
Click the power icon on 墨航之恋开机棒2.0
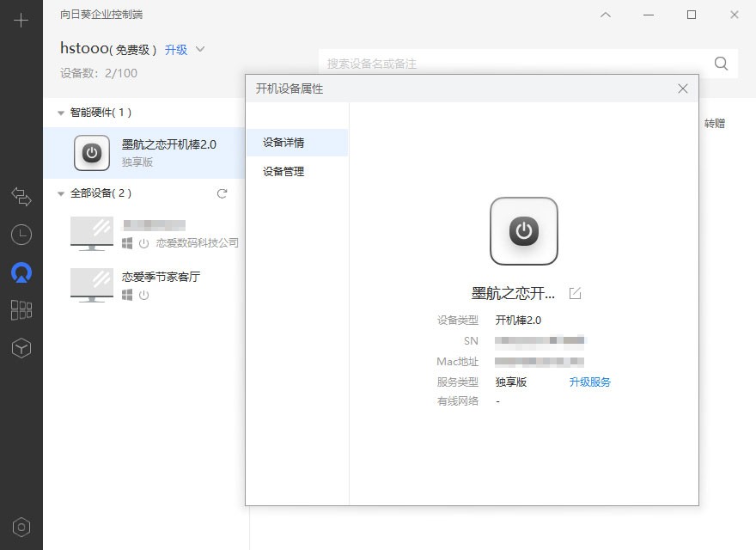[92, 152]
